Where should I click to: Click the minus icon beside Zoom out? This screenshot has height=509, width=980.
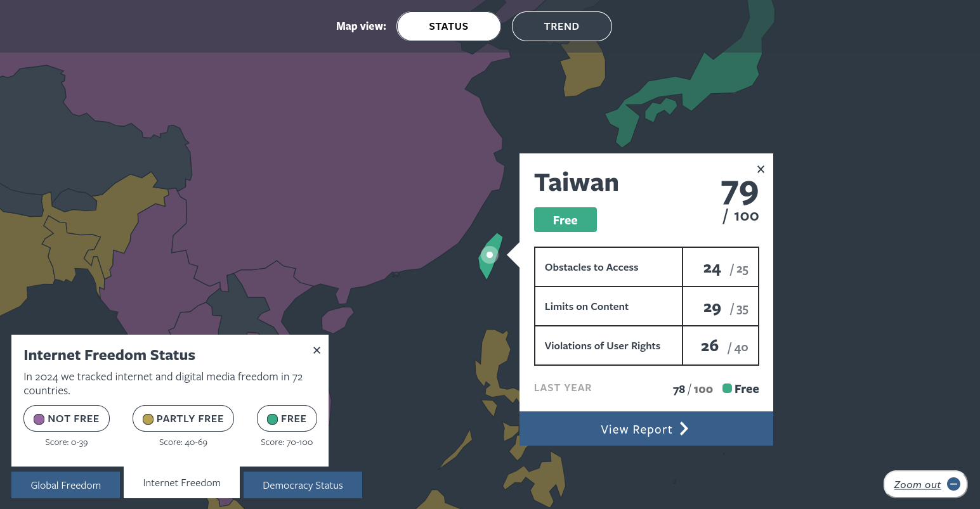click(x=953, y=484)
